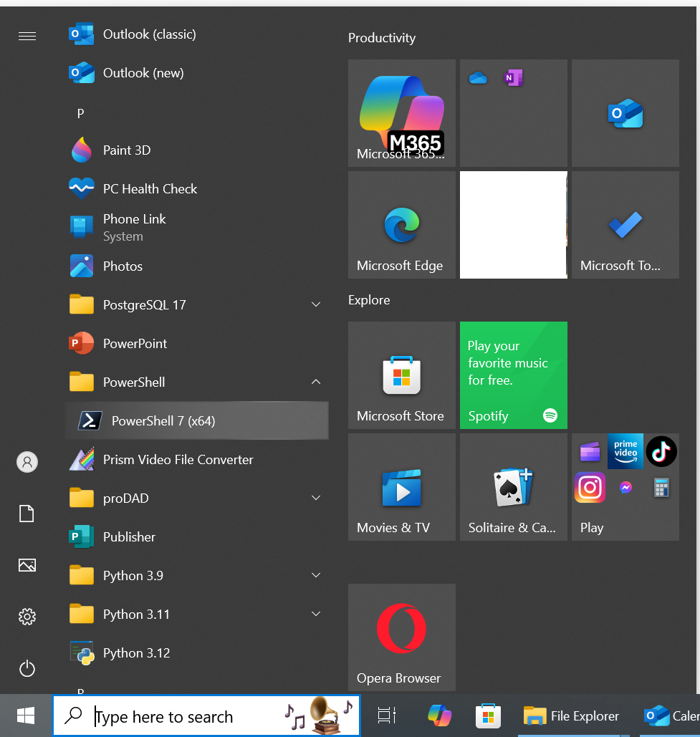Open the Solitaire & Casual Games tile
Screen dimensions: 700x737
click(514, 487)
